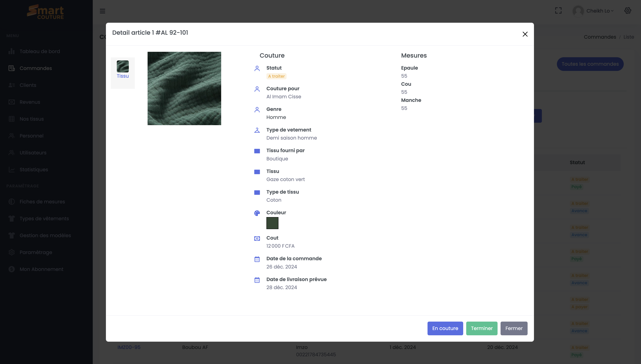Open the settings gear icon
The image size is (641, 364).
(x=627, y=11)
